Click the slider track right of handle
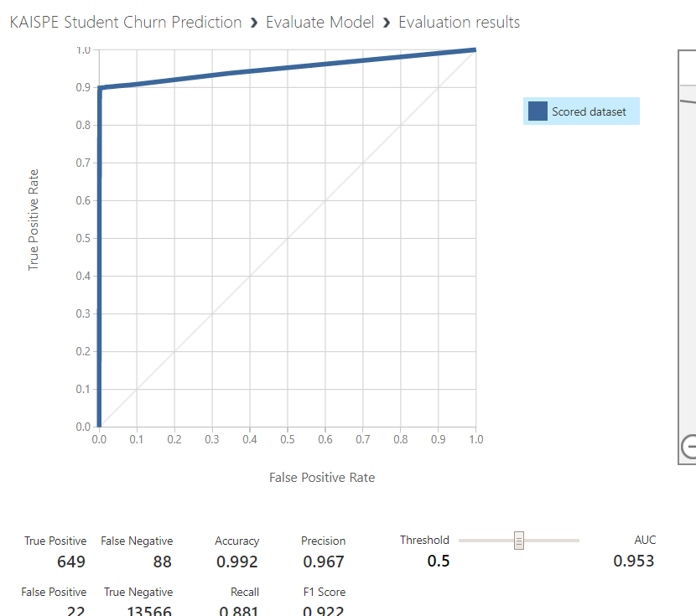The height and width of the screenshot is (616, 696). (x=553, y=541)
